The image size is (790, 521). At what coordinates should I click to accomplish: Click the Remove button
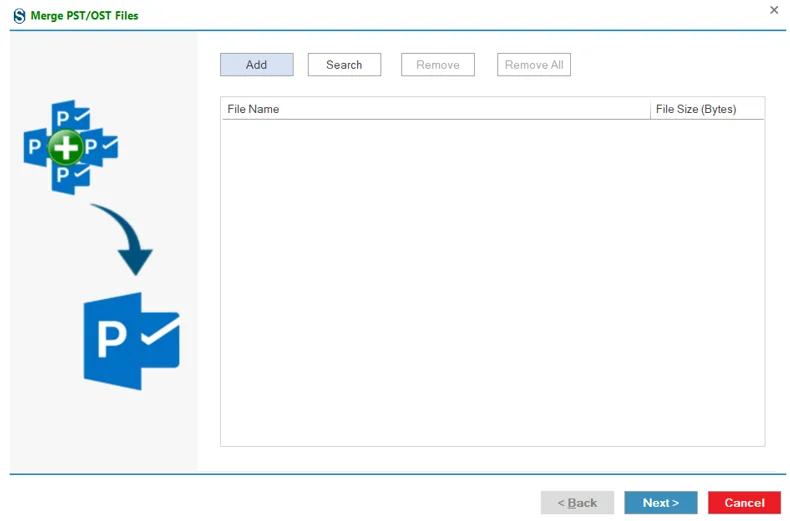[x=437, y=64]
